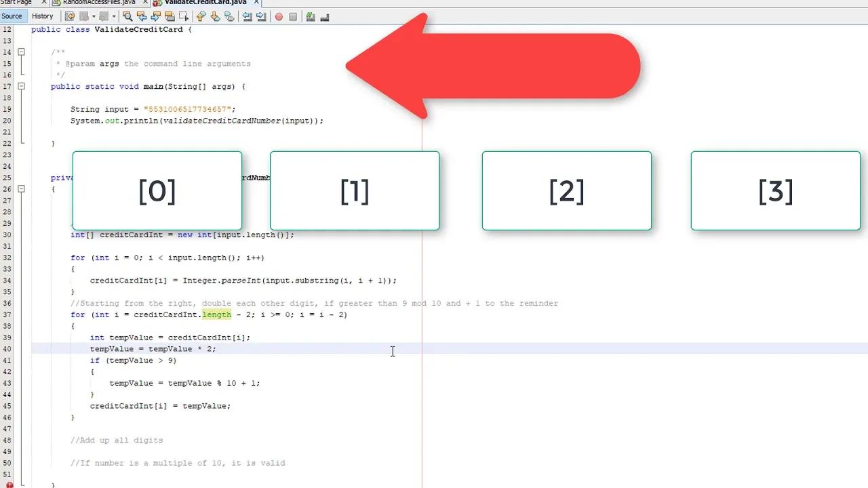
Task: Stop macro recording
Action: [x=294, y=16]
